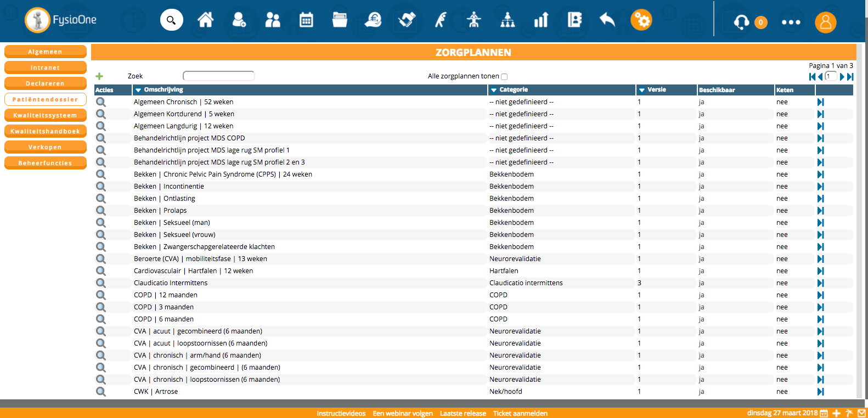The height and width of the screenshot is (418, 868).
Task: Enable 'Alle zorgplannen tonen' checkbox
Action: coord(504,77)
